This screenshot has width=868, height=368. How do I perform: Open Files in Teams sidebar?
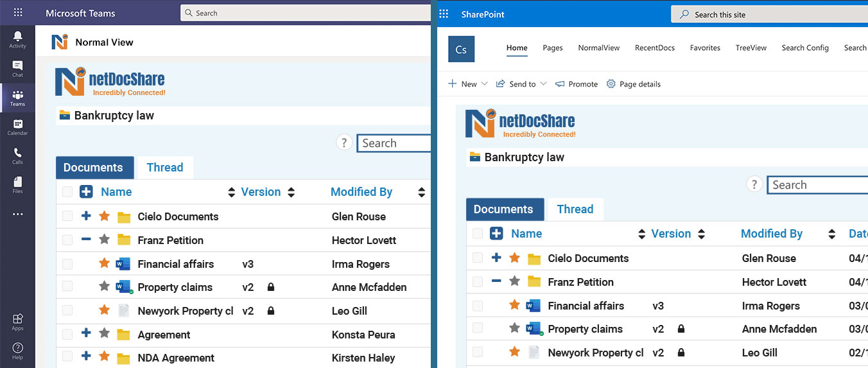(17, 185)
